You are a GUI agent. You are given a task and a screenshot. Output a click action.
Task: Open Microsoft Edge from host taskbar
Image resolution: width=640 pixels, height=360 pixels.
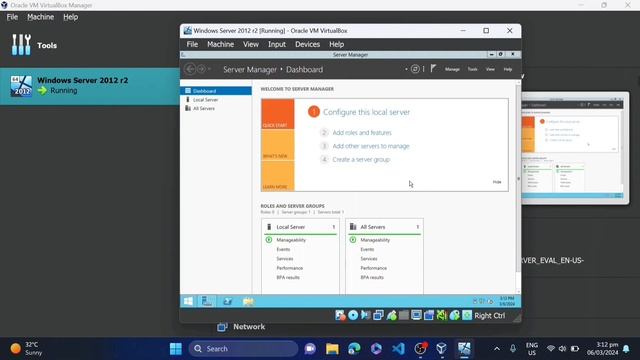[354, 349]
